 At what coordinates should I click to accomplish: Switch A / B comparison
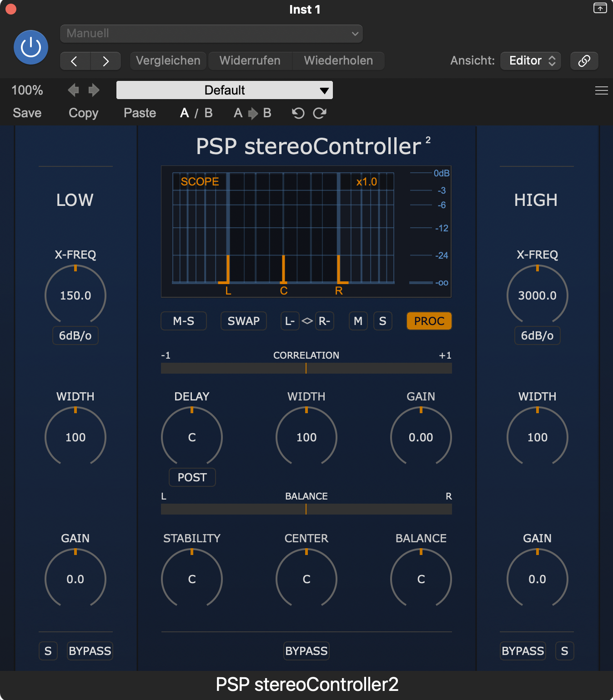196,113
